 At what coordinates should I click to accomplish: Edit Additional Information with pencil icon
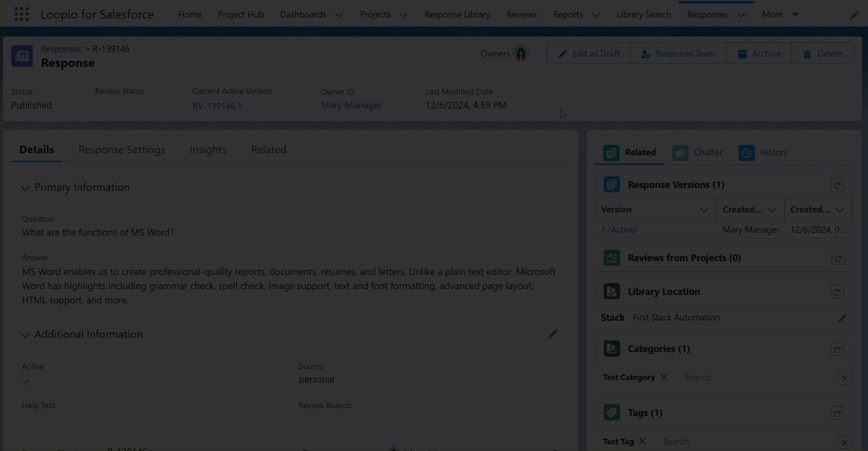click(x=553, y=335)
